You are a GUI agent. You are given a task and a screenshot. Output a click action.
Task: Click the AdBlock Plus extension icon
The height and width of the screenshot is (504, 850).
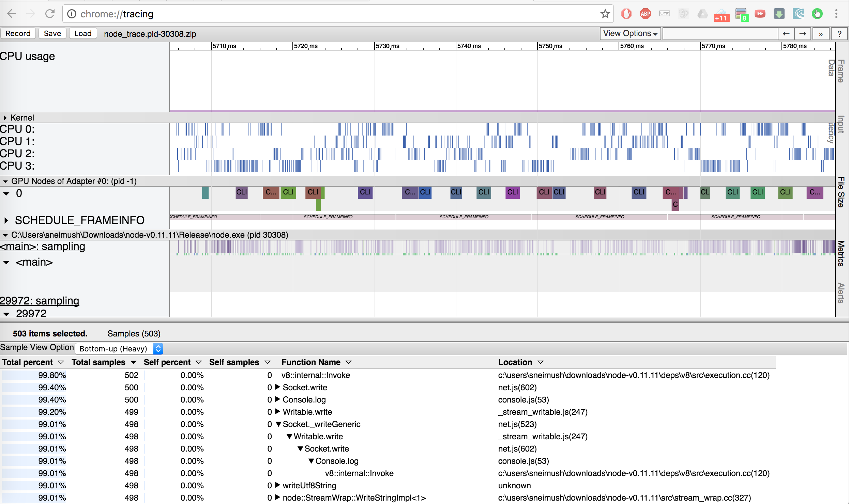645,14
